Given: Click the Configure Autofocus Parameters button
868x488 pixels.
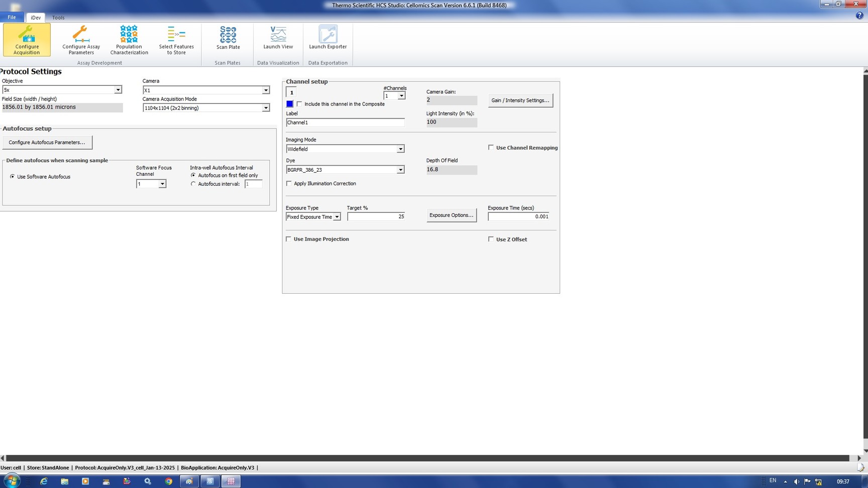Looking at the screenshot, I should 47,143.
